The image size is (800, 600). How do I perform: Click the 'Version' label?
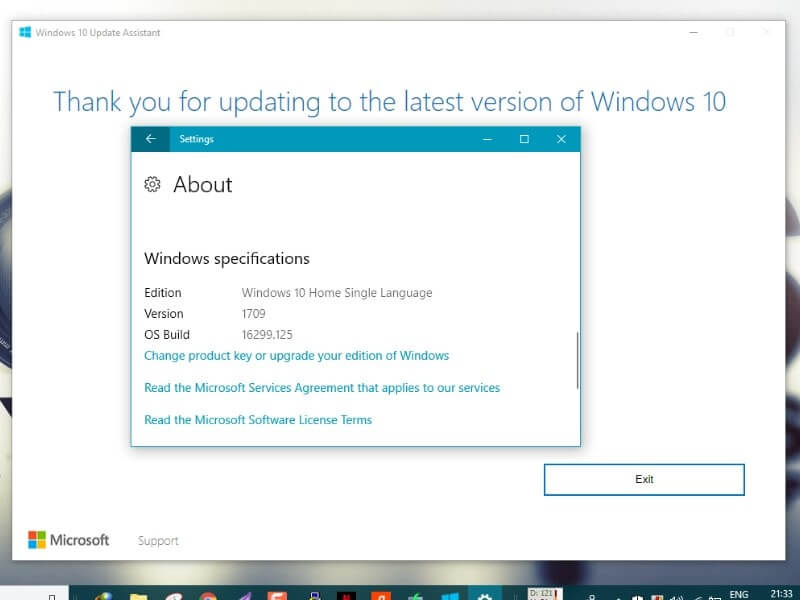(x=163, y=314)
